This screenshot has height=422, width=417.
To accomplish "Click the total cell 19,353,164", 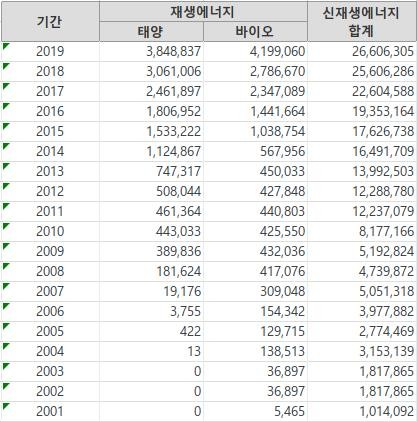I will coord(362,111).
